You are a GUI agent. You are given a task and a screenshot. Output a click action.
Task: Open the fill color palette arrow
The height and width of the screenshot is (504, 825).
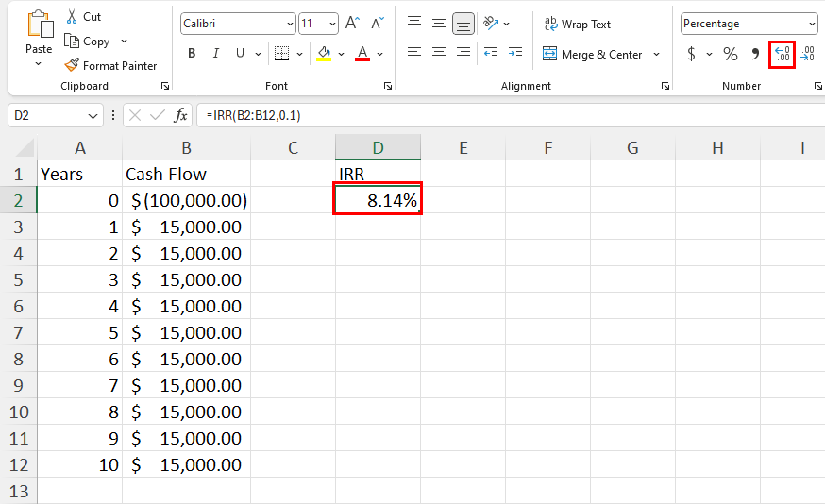pos(341,54)
